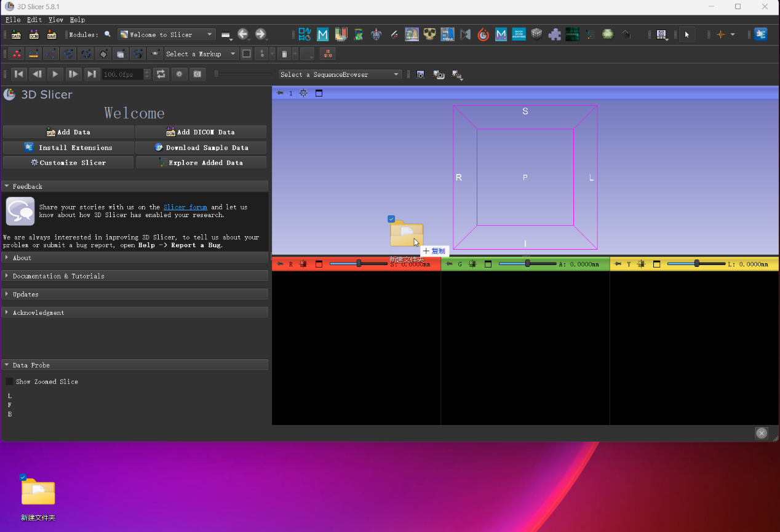Click the Yellow slice view offset slider
This screenshot has height=532, width=780.
click(696, 264)
